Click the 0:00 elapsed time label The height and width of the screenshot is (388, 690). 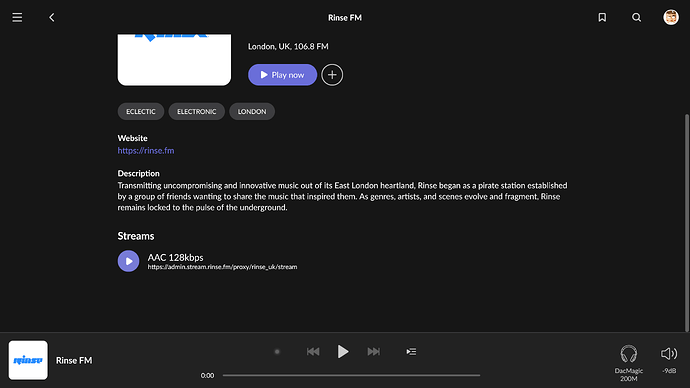click(207, 375)
